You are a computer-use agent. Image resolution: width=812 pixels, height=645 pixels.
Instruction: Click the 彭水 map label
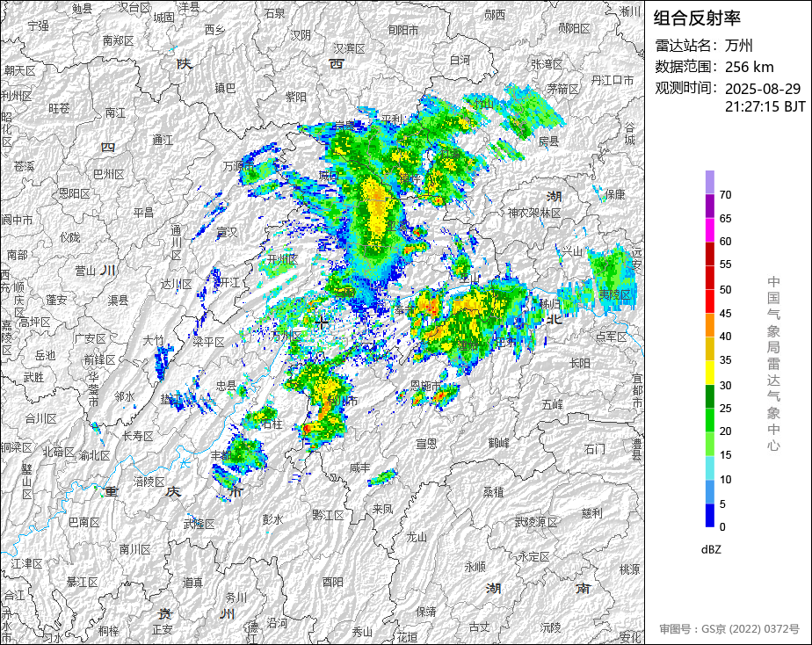coord(273,518)
